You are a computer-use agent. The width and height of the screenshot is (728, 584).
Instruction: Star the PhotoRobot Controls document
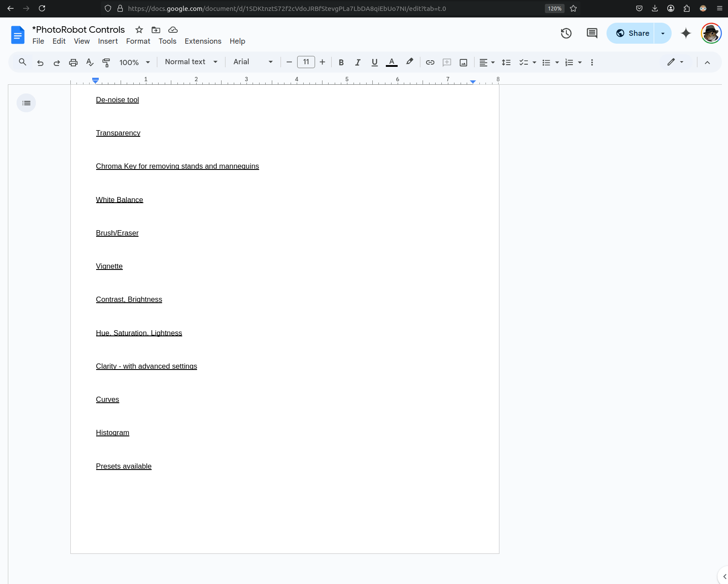click(139, 30)
